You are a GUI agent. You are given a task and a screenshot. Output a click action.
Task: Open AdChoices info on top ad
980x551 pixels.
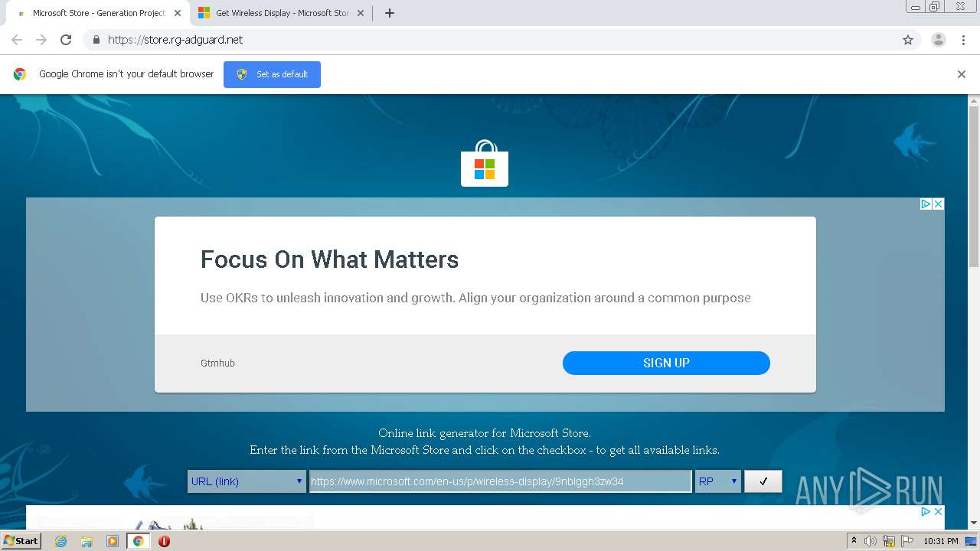coord(926,204)
